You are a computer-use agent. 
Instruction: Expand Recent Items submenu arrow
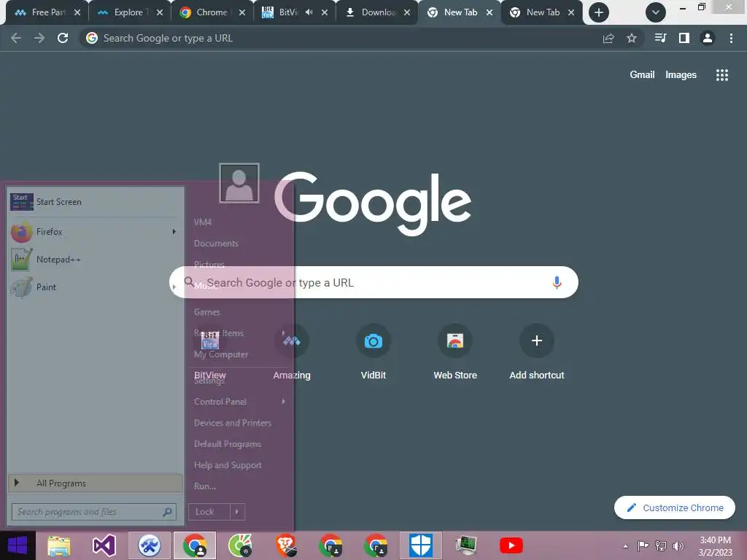click(x=284, y=332)
